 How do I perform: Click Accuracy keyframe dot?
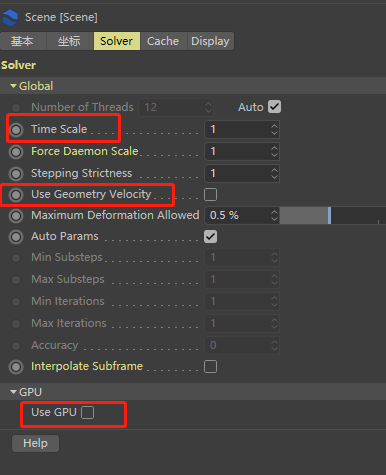click(16, 346)
